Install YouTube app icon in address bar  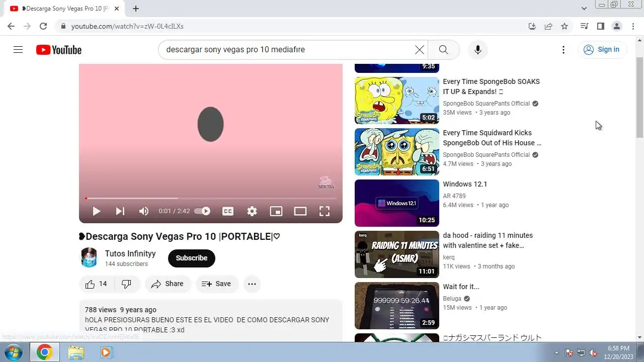coord(532,26)
